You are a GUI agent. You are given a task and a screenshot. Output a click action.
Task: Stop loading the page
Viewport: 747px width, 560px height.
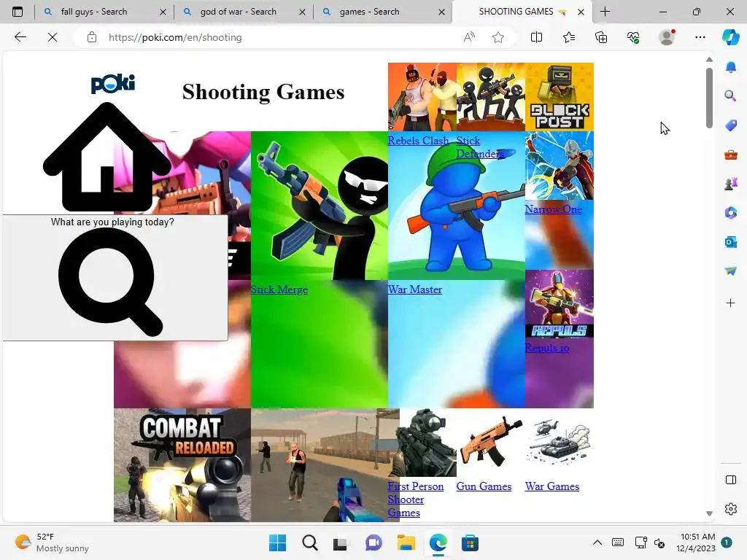coord(53,37)
